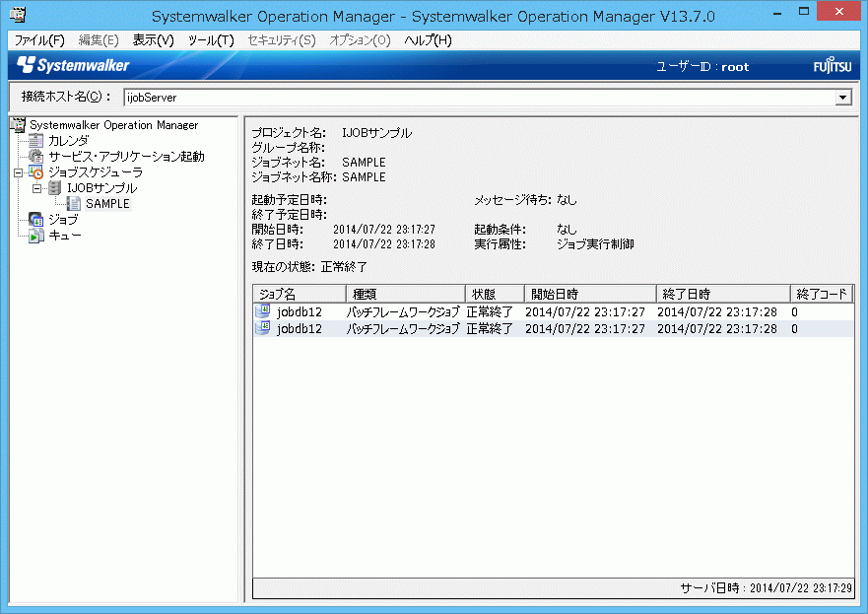Open the ツール(T) menu
The width and height of the screenshot is (868, 614).
pyautogui.click(x=211, y=40)
